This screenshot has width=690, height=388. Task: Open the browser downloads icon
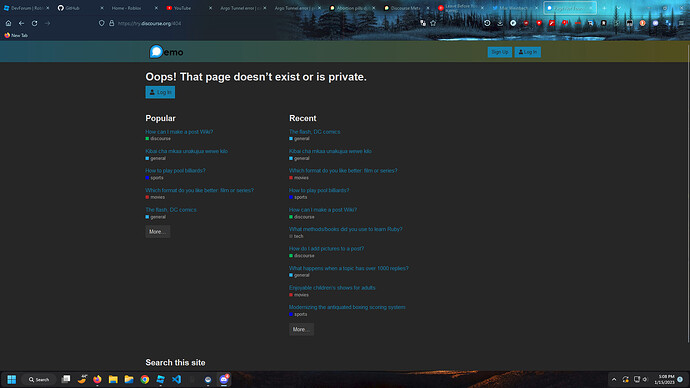pyautogui.click(x=500, y=23)
